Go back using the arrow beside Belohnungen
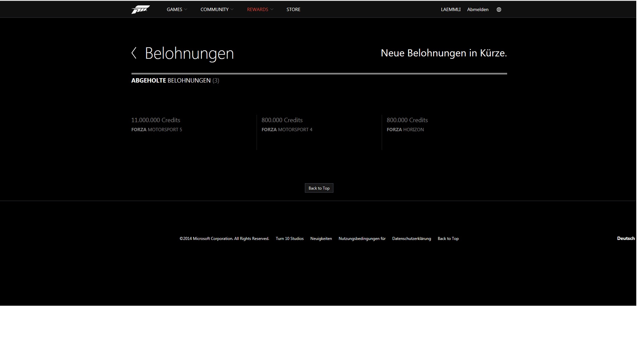 click(x=134, y=53)
